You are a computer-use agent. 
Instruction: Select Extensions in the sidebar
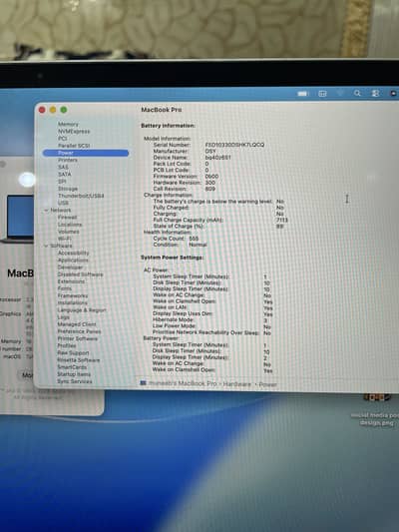(71, 281)
